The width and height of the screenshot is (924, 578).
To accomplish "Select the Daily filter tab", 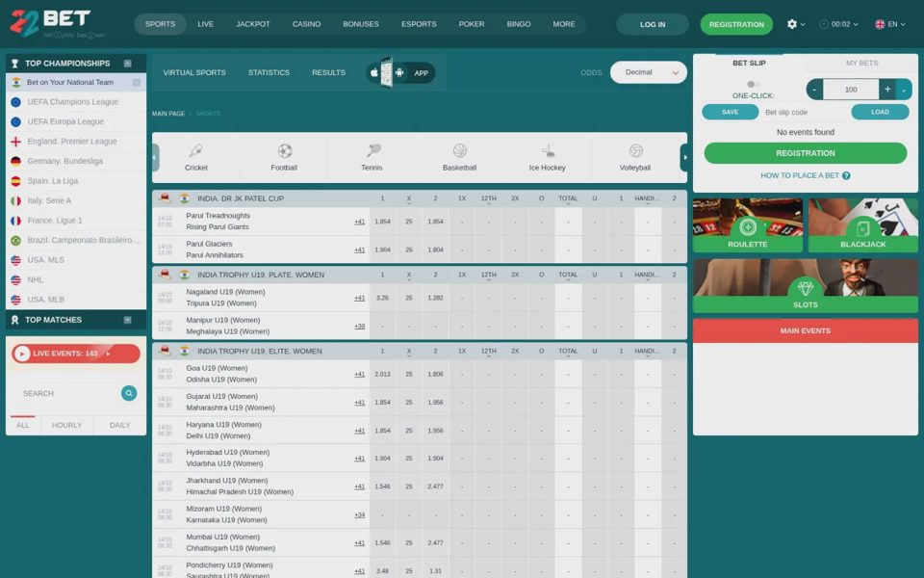I will pyautogui.click(x=119, y=425).
